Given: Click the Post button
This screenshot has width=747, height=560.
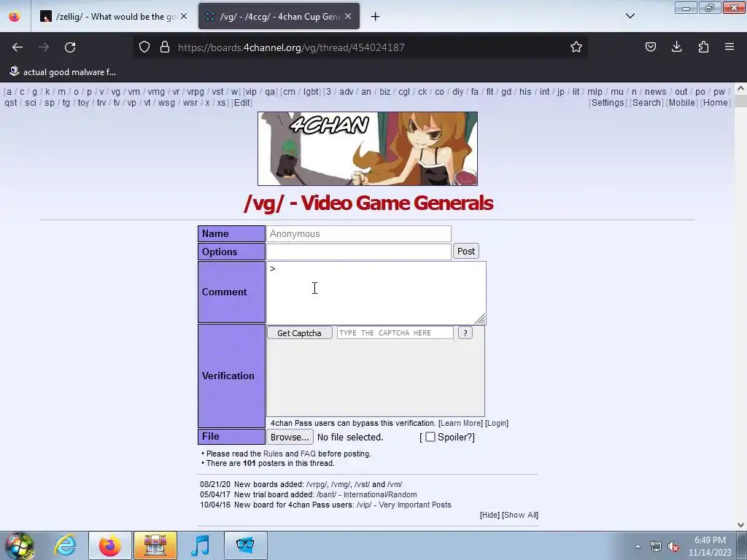Looking at the screenshot, I should (466, 251).
